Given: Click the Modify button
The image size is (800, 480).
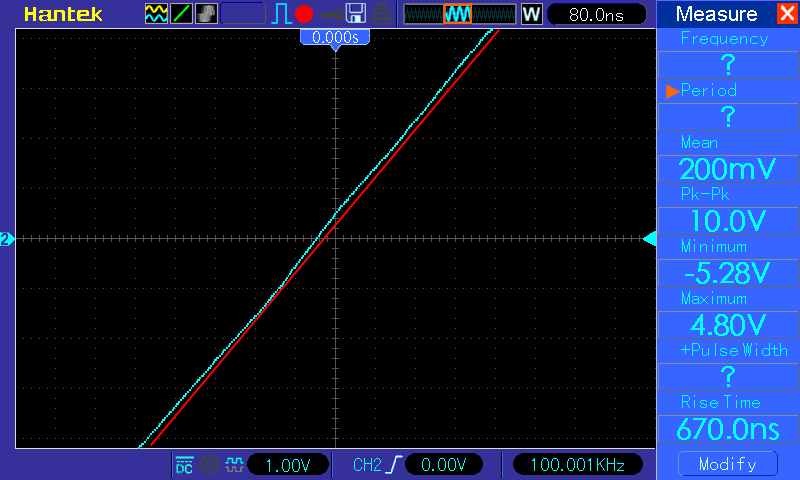Looking at the screenshot, I should (x=728, y=464).
